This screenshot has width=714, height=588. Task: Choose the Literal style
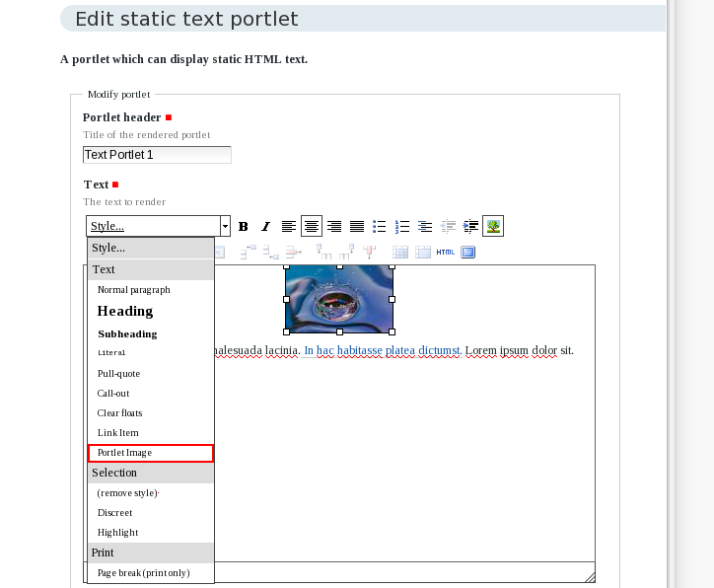[151, 353]
